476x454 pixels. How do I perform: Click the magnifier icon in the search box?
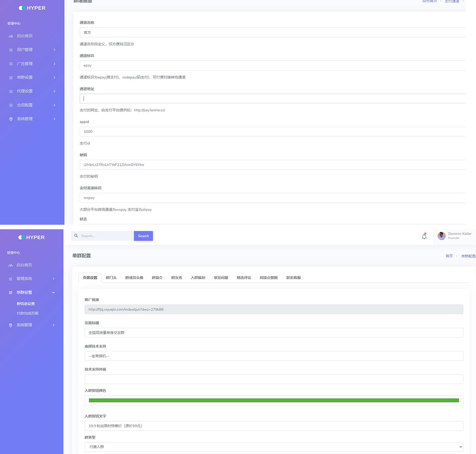[x=76, y=236]
